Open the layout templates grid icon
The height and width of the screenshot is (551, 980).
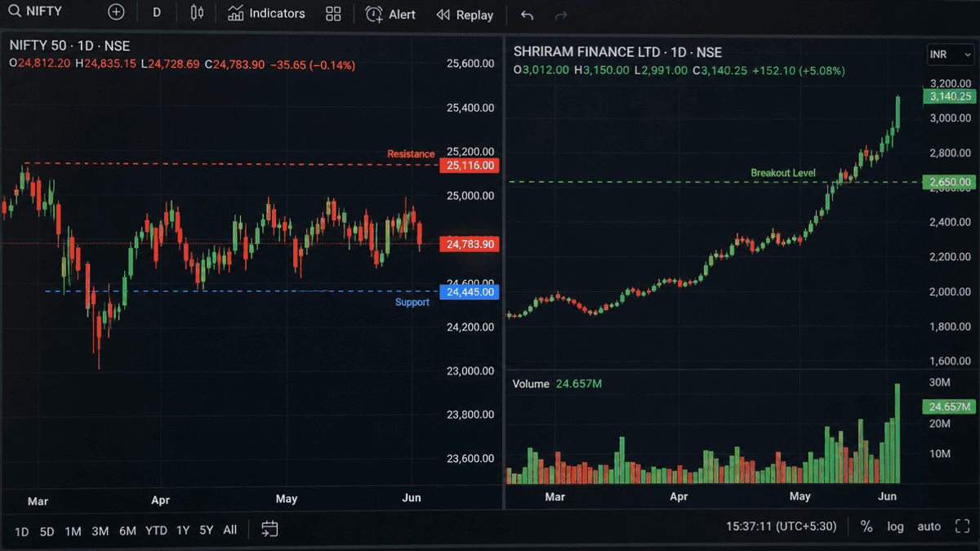coord(333,14)
